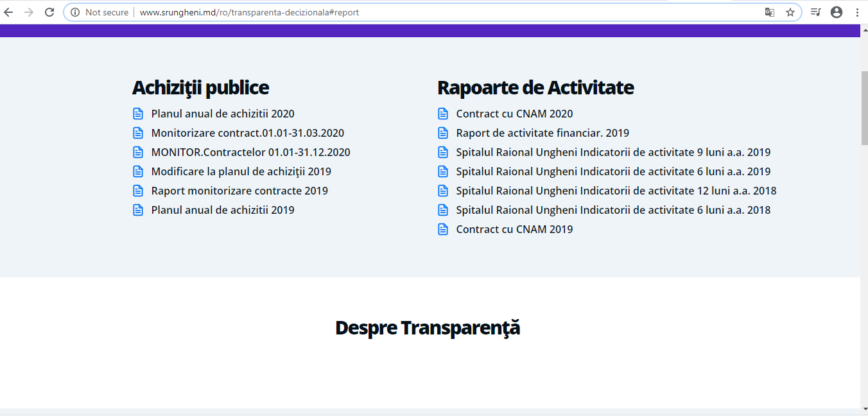The image size is (868, 416).
Task: Open the Chrome profile account icon
Action: [x=837, y=12]
